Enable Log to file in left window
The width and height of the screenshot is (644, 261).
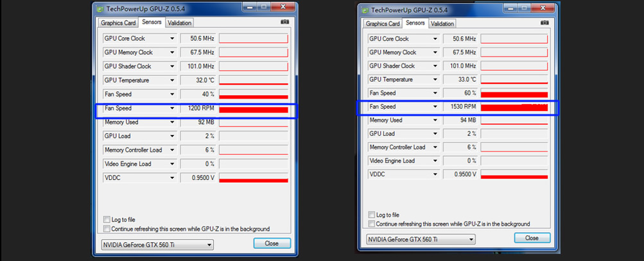pyautogui.click(x=107, y=220)
